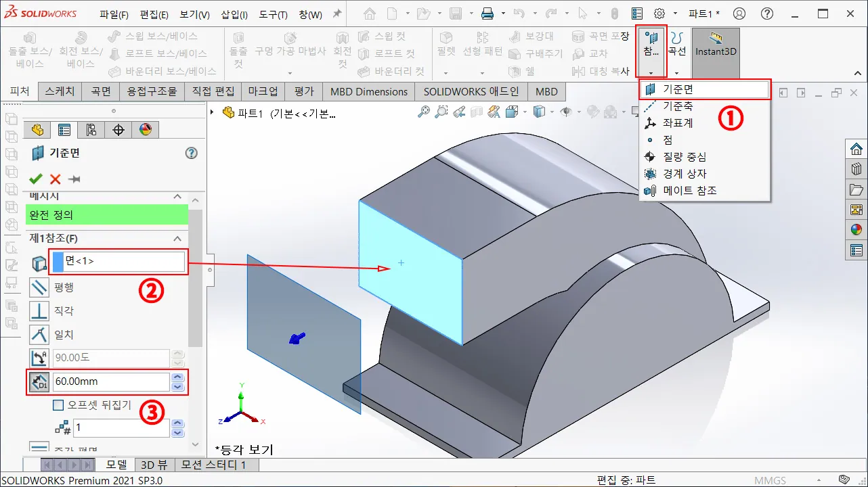Screen dimensions: 868x487
Task: Select the 평행 (parallel) constraint icon
Action: tap(40, 287)
